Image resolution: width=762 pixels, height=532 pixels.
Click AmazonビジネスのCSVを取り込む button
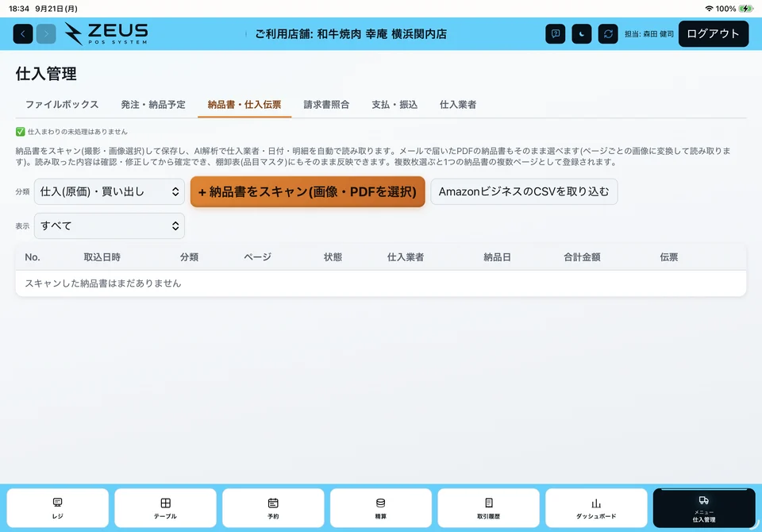point(524,191)
